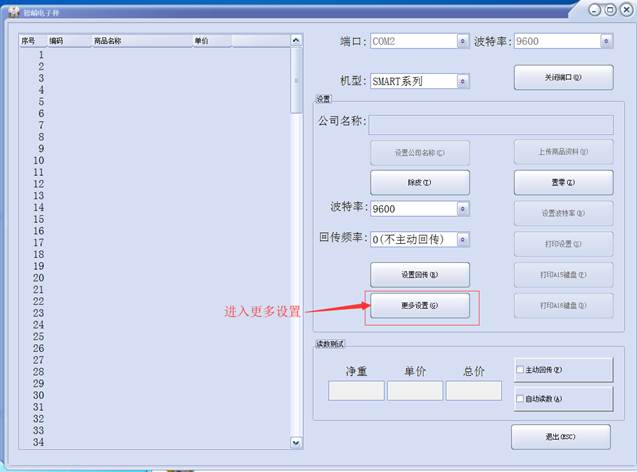Select row 1 in the product list

[155, 54]
